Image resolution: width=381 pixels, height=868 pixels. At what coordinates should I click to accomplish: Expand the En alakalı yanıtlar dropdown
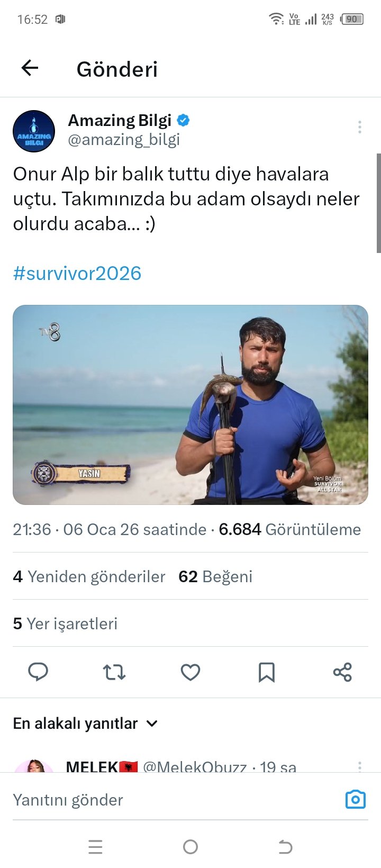tap(85, 724)
